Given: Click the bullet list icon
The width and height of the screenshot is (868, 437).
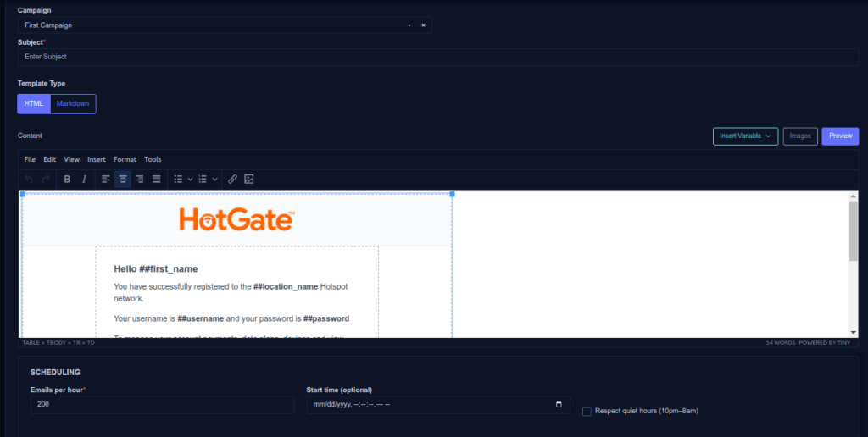Looking at the screenshot, I should click(x=178, y=180).
